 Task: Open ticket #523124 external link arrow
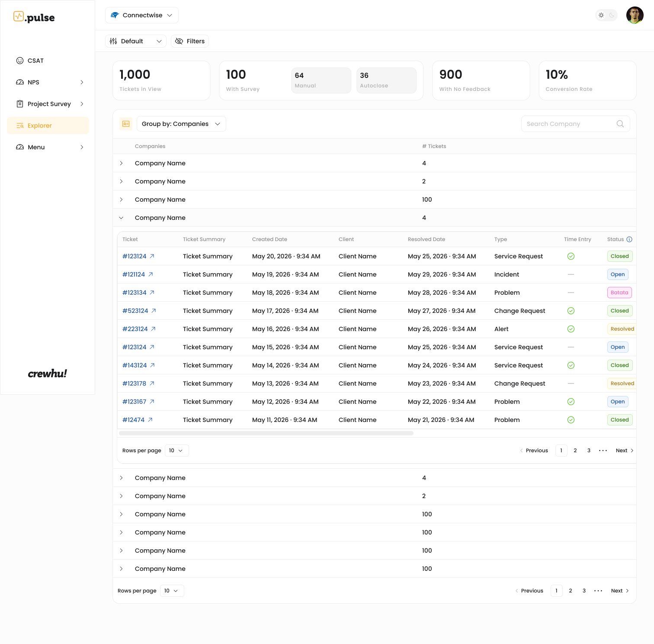[154, 311]
